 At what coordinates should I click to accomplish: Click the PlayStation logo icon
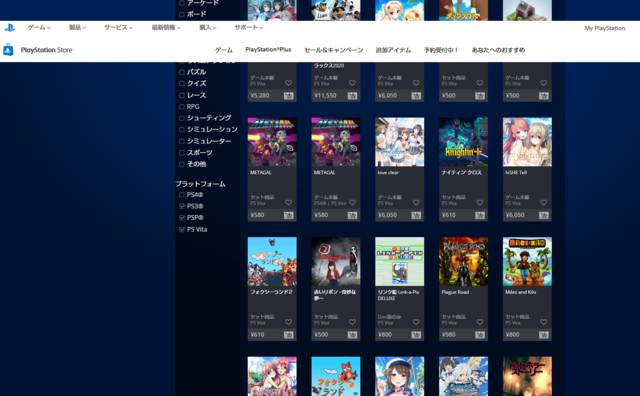9,28
